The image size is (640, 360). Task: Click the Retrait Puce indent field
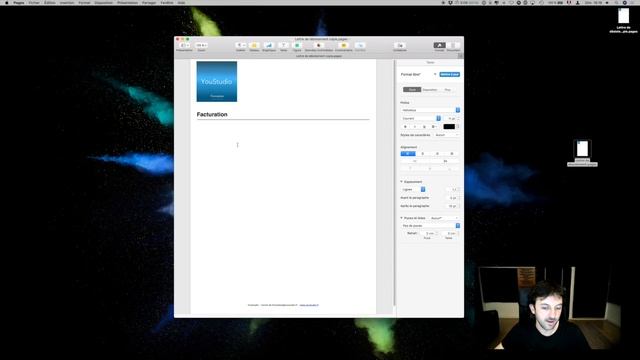point(428,233)
